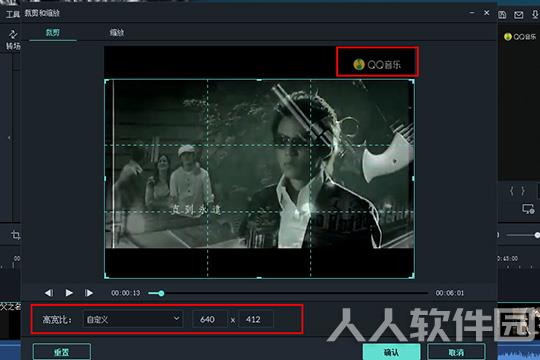Click the width field showing 640
This screenshot has height=360, width=540.
(209, 319)
